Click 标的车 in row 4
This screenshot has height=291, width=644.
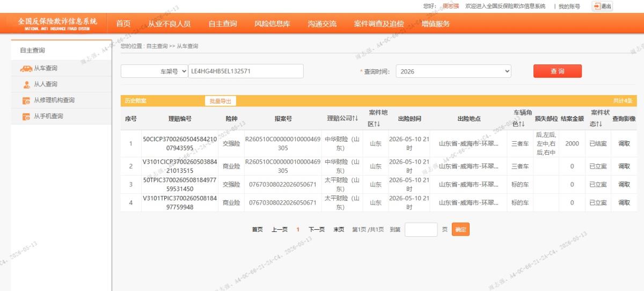click(520, 203)
